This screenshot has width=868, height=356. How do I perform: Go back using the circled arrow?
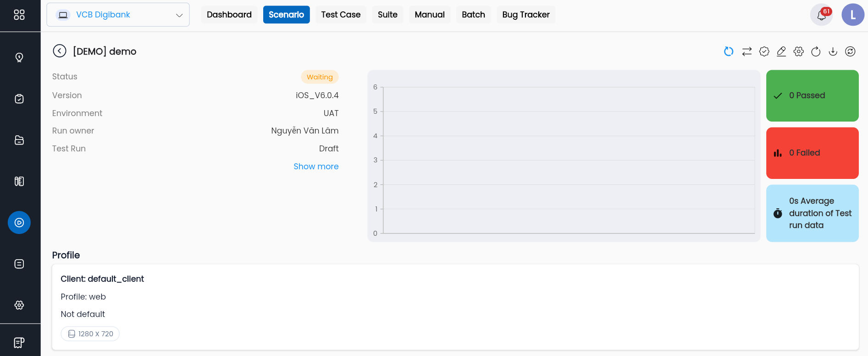[x=60, y=51]
